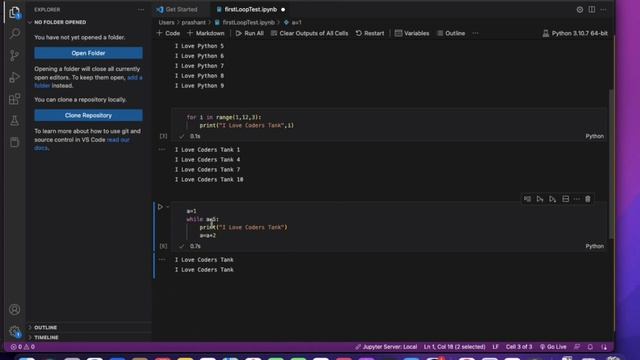Click the a=a+2 code line
640x360 pixels.
click(x=208, y=236)
